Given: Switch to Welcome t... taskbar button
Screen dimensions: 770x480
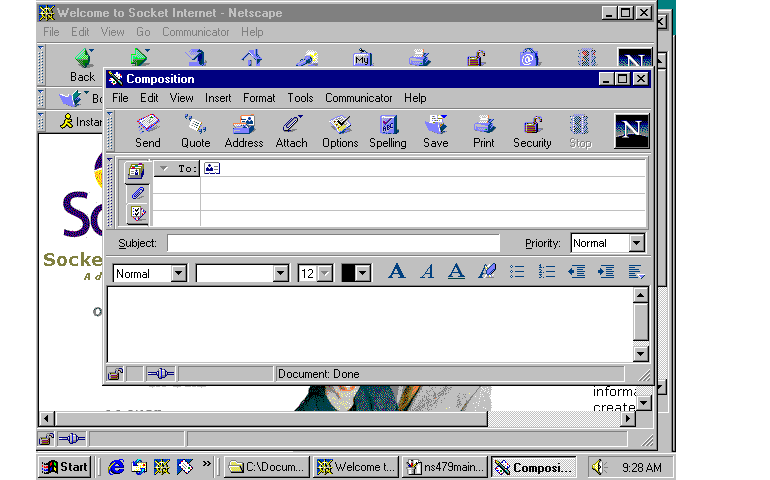Looking at the screenshot, I should coord(356,467).
